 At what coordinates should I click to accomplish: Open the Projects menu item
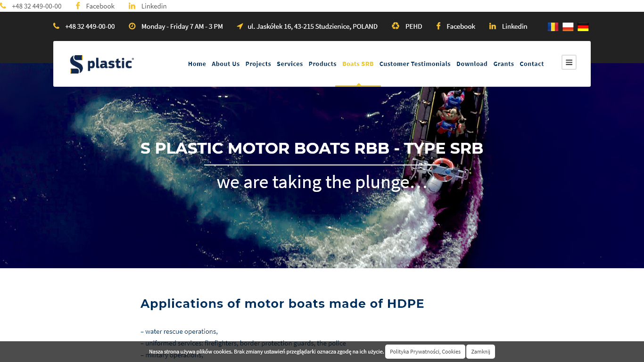(258, 64)
